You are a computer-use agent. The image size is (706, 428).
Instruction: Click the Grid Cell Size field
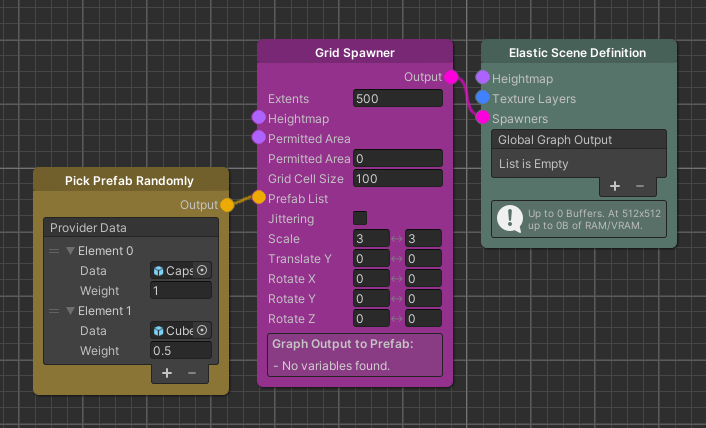(x=397, y=179)
